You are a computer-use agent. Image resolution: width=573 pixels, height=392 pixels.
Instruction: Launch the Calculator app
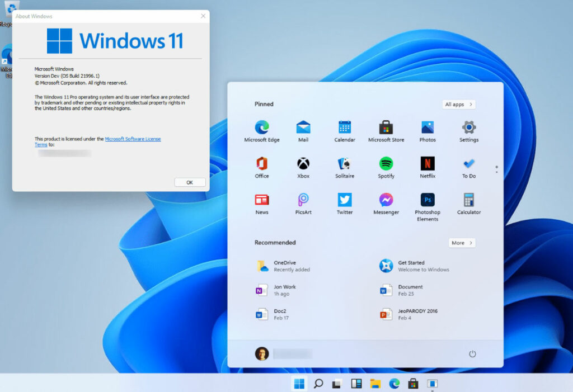tap(469, 204)
